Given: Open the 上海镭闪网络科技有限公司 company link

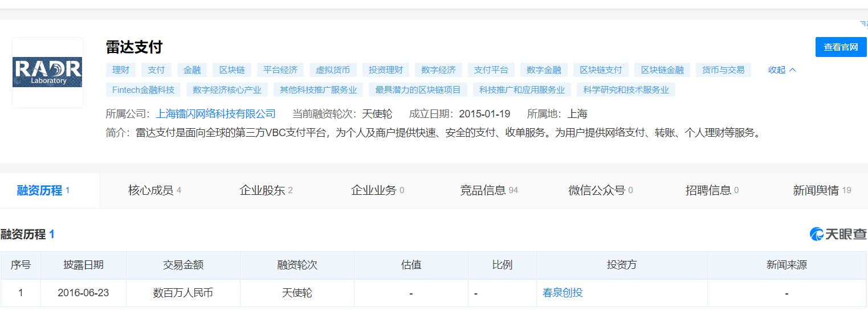Looking at the screenshot, I should (216, 114).
